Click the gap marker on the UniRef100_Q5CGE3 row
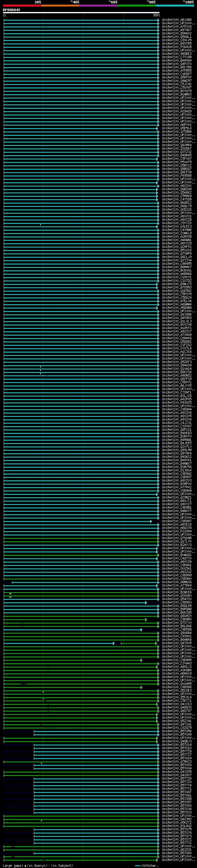The image size is (197, 868). pos(43,692)
